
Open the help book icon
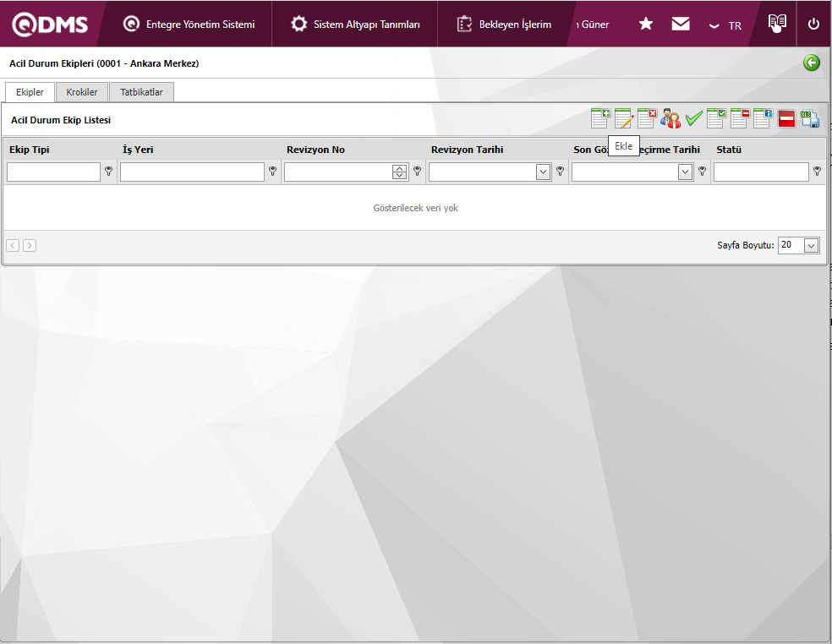(x=777, y=22)
